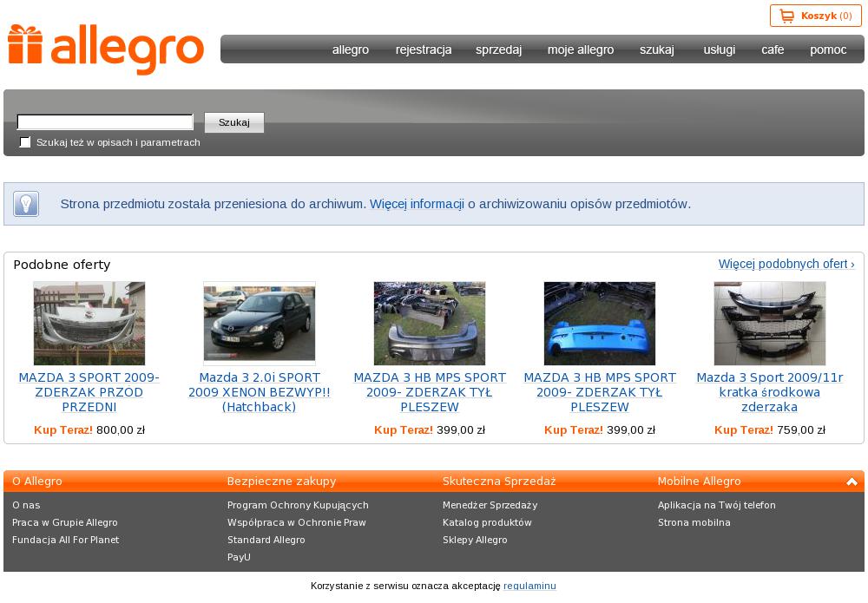Click the Podobne oferty heading
Viewport: 868px width, 603px height.
point(62,265)
